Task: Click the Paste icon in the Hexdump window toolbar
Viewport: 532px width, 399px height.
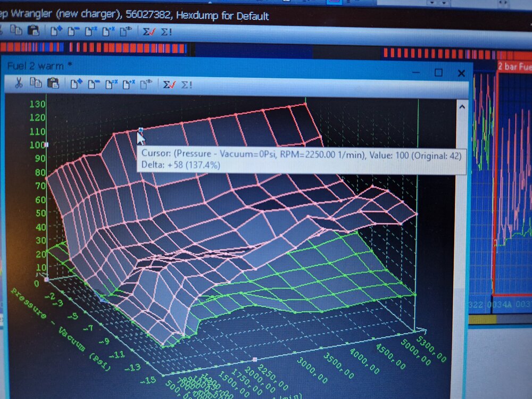Action: coord(33,31)
